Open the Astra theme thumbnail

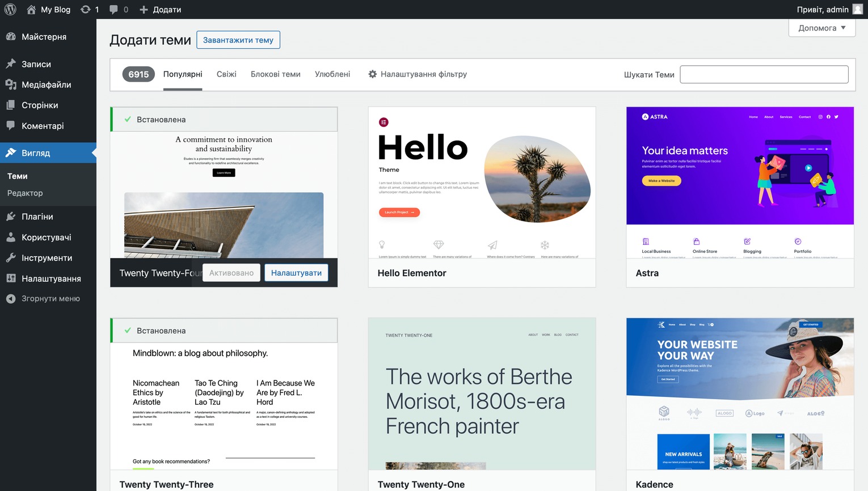click(x=740, y=183)
